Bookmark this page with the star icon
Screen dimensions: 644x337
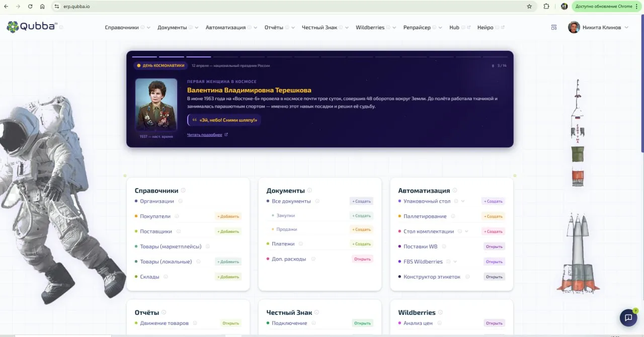tap(529, 7)
